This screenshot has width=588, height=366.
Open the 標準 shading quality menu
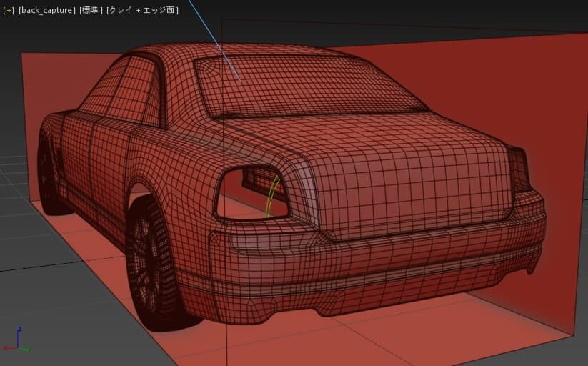pyautogui.click(x=91, y=11)
